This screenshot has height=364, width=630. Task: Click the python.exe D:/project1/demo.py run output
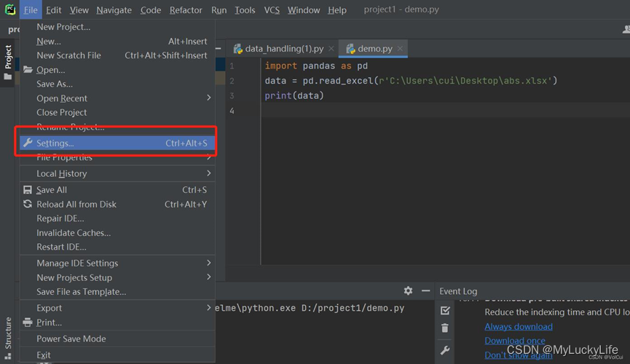point(310,308)
